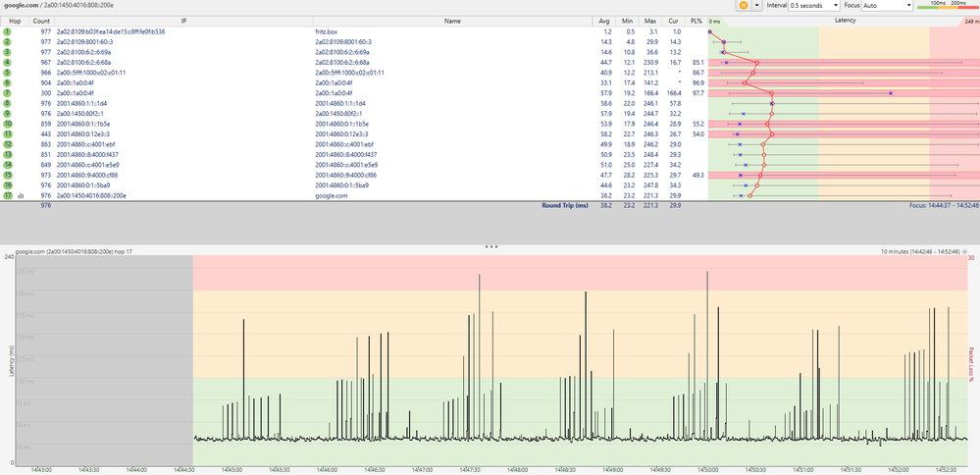Toggle the timeline graph icon on hop 17
The height and width of the screenshot is (475, 980).
(21, 196)
